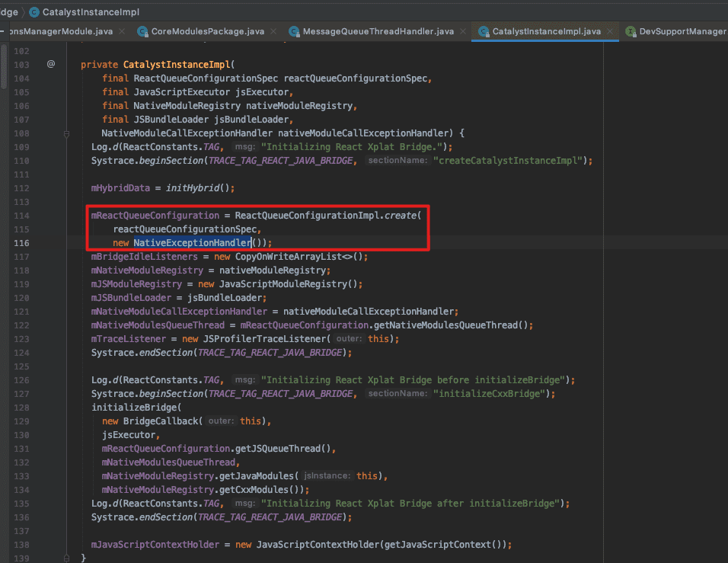Collapse the constructor fold marker at line 108
Image resolution: width=728 pixels, height=563 pixels.
tap(67, 133)
